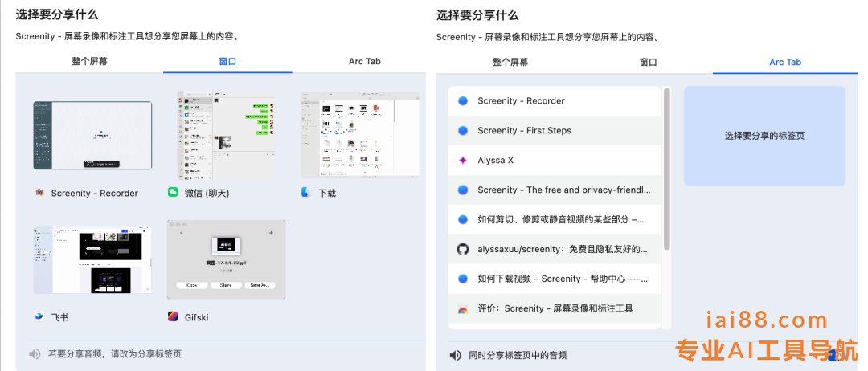Click the speaker icon beside 同时分享标签页中的音频
Screen dimensions: 868x371
click(x=456, y=355)
